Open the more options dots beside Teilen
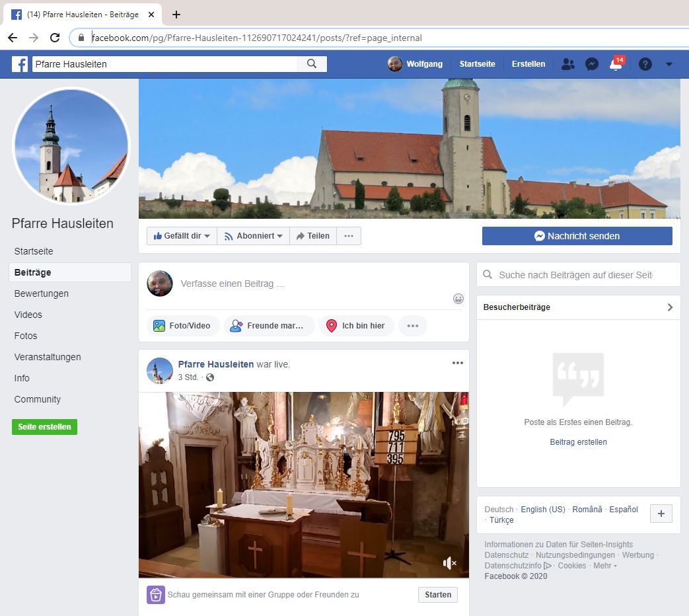The width and height of the screenshot is (689, 616). coord(349,236)
